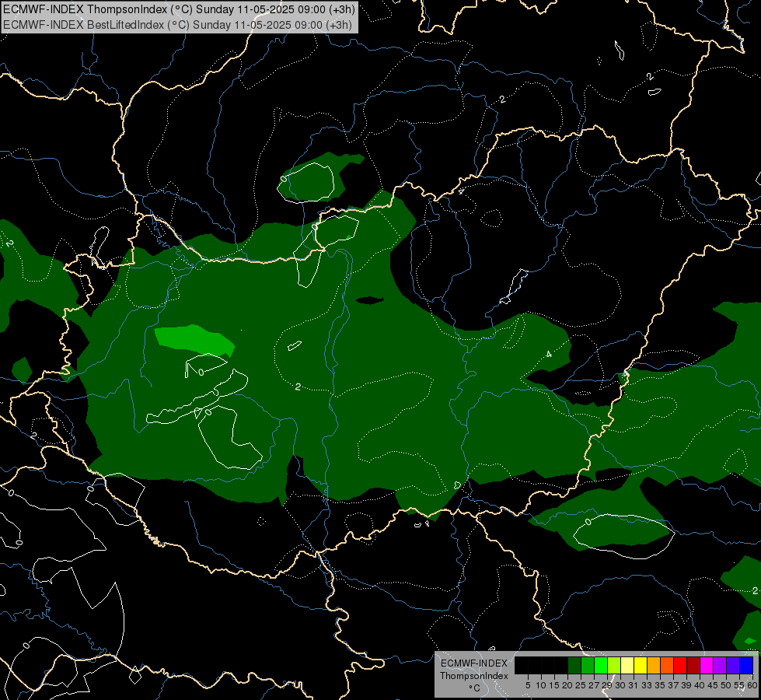This screenshot has width=761, height=700.
Task: Click the legend tick value 25
Action: [581, 685]
